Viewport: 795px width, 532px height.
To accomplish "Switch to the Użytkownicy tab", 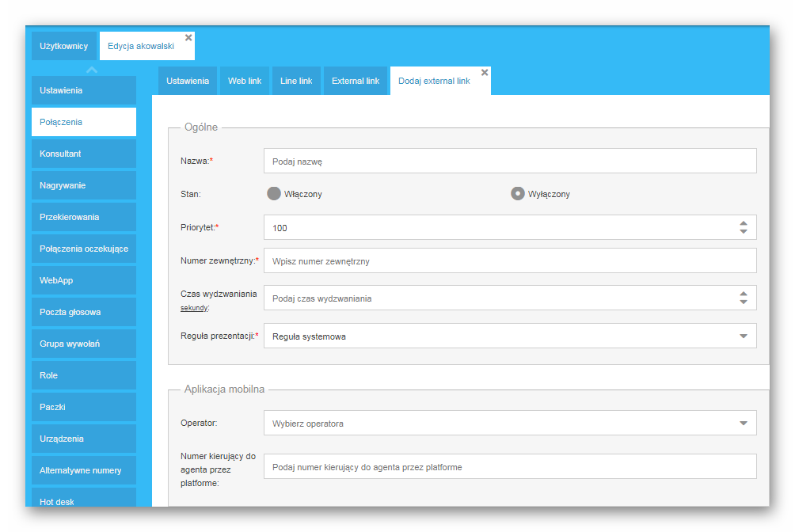I will pyautogui.click(x=64, y=46).
